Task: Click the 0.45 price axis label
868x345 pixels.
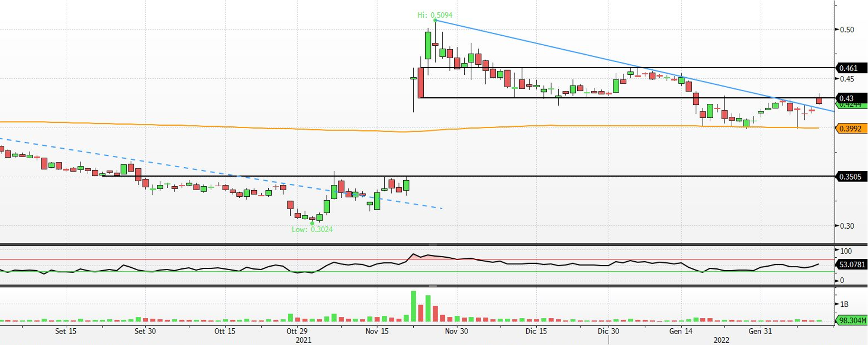Action: point(847,79)
